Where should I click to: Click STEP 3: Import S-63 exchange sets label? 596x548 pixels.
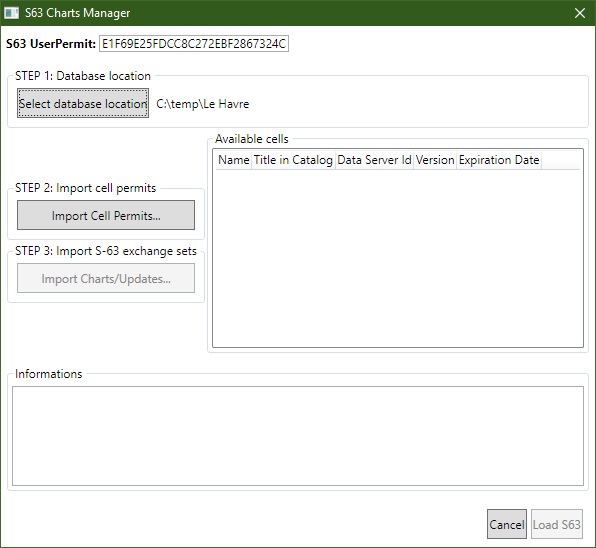point(106,251)
